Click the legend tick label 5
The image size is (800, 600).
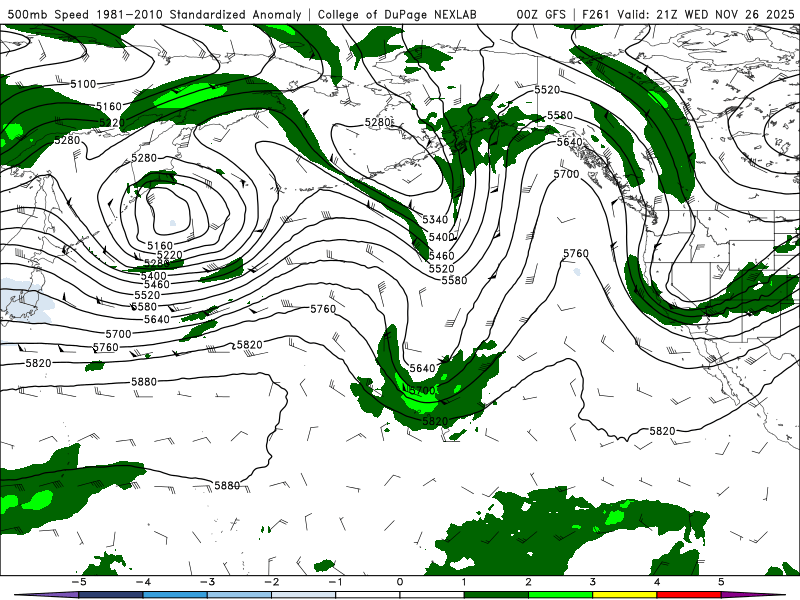[721, 582]
